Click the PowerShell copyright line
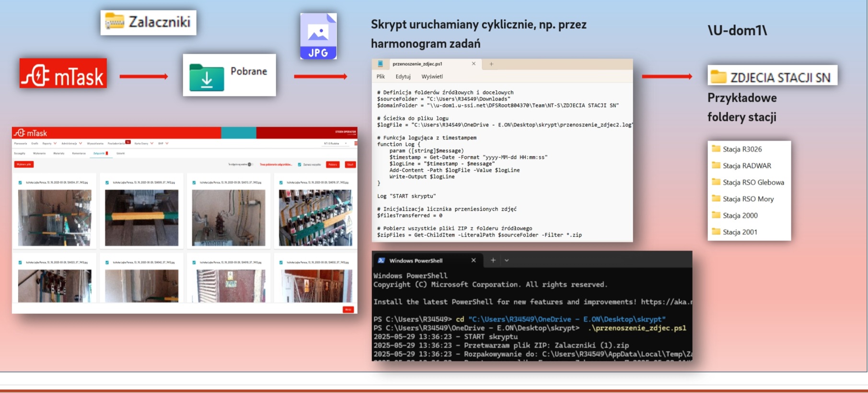Screen dimensions: 868x393 point(490,284)
